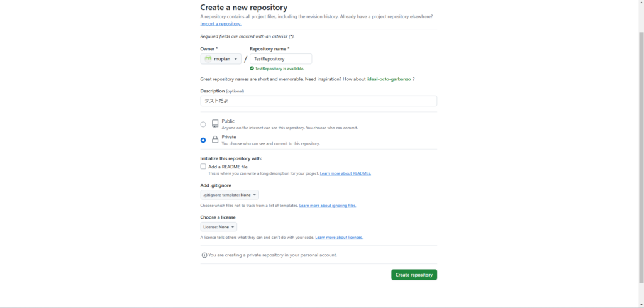Click the mupian owner avatar icon
The width and height of the screenshot is (644, 308).
(208, 58)
